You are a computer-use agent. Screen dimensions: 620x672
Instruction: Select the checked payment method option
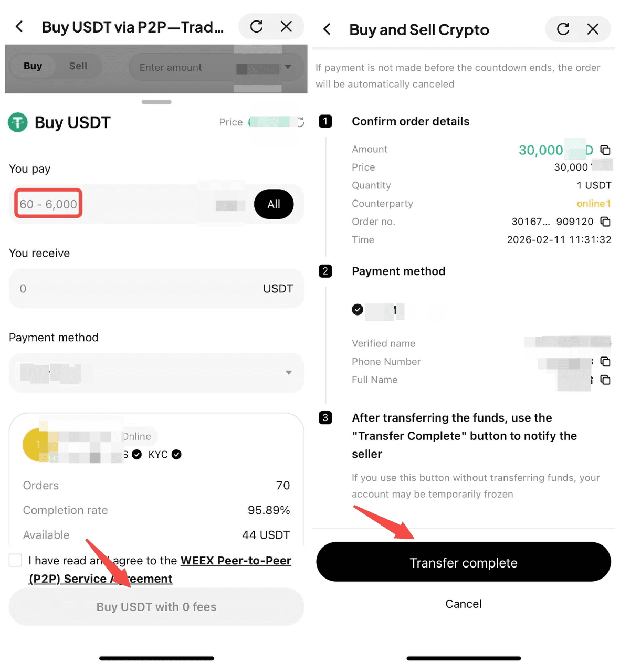358,310
